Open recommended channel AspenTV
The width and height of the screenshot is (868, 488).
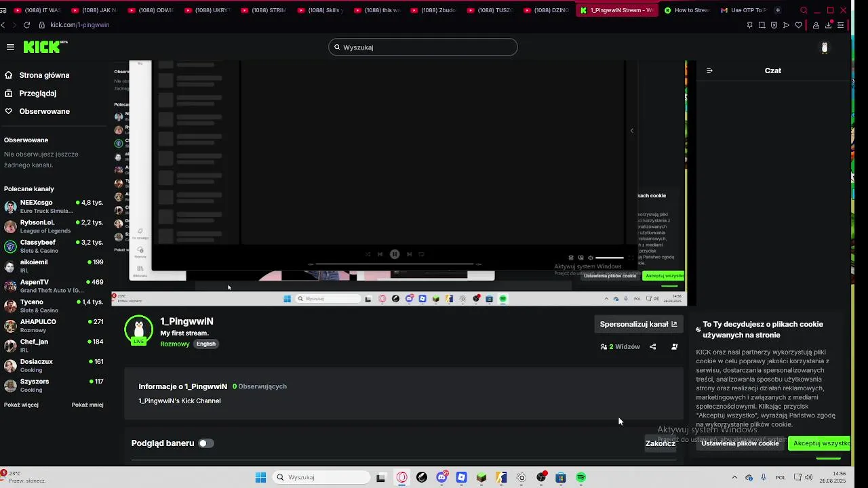[54, 286]
